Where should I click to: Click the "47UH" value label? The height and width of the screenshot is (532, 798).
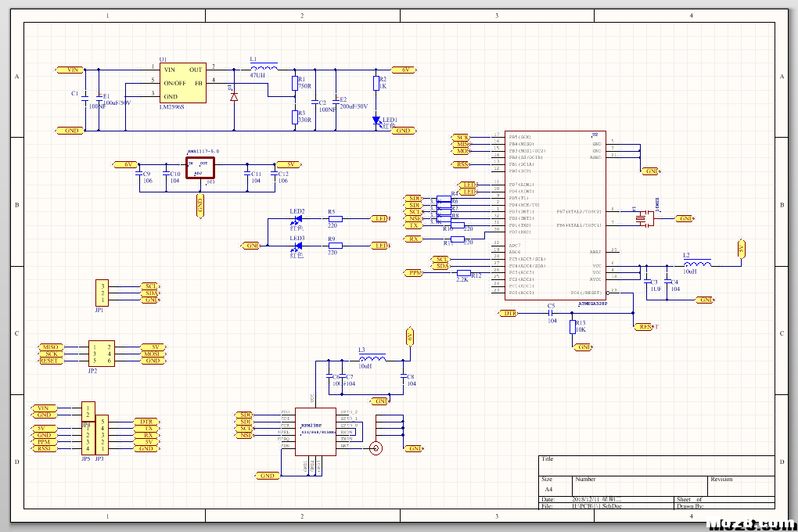pyautogui.click(x=257, y=75)
